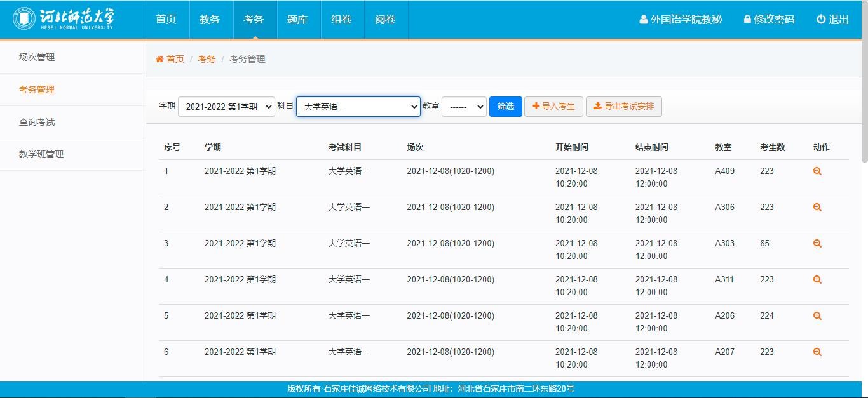Switch to the 题库 tab
This screenshot has height=398, width=868.
[x=297, y=19]
